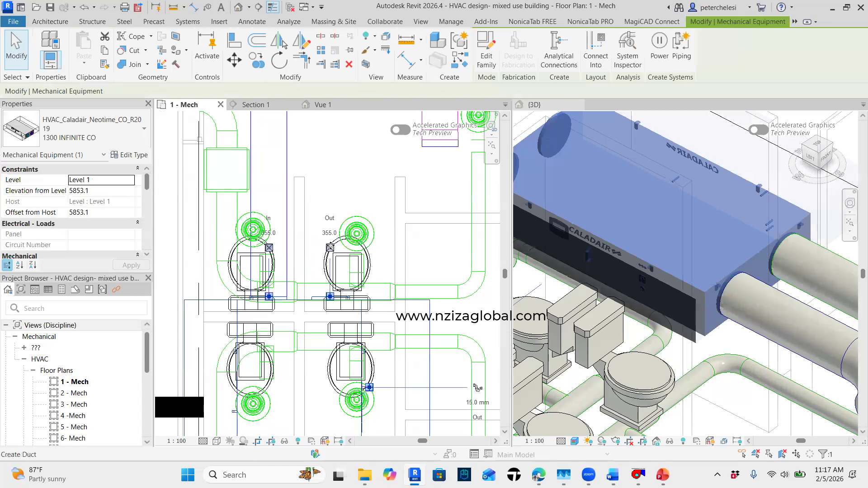
Task: Click the Connect Into tool
Action: (595, 50)
